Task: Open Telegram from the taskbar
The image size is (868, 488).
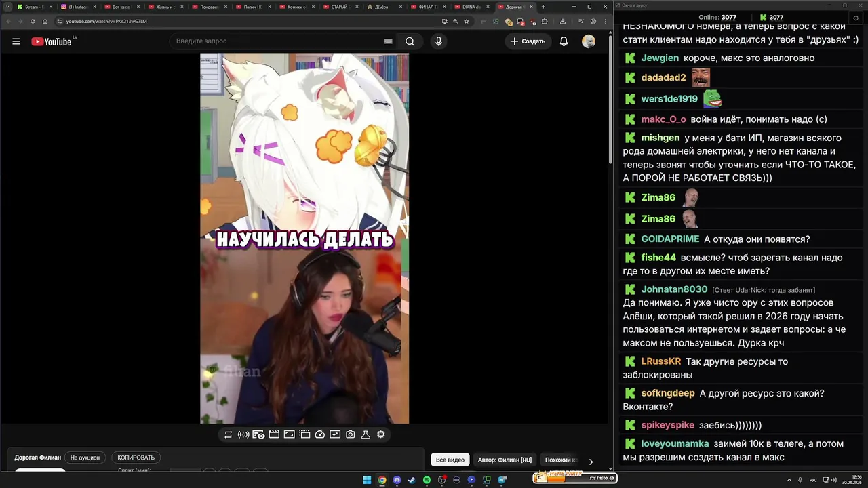Action: point(502,479)
